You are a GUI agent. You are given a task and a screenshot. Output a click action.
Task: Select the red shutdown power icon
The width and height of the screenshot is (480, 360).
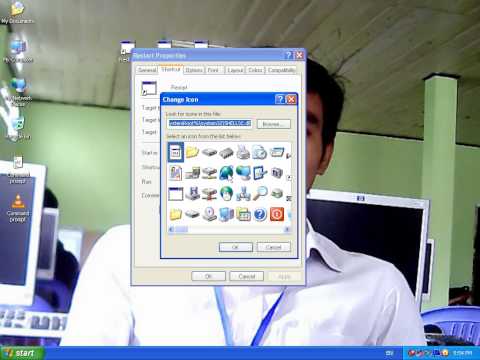click(277, 214)
